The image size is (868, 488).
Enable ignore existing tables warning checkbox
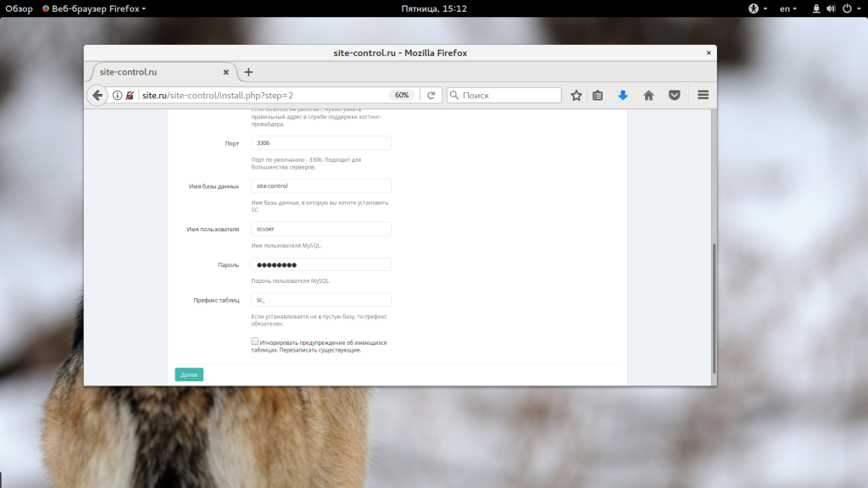tap(255, 341)
